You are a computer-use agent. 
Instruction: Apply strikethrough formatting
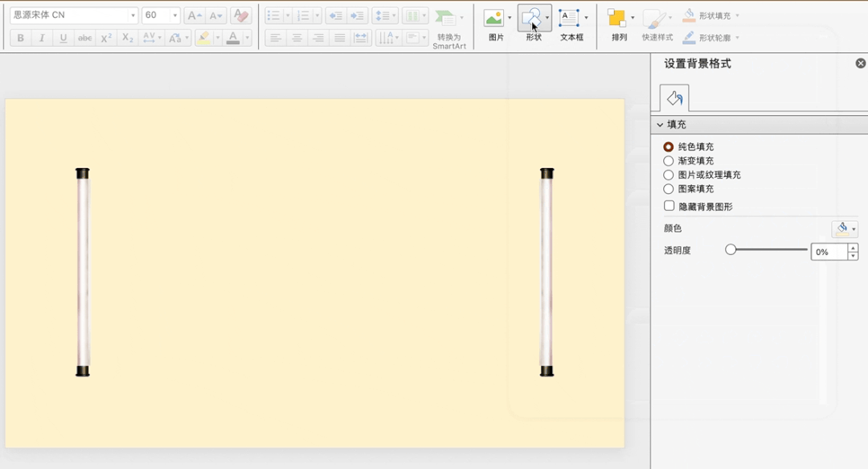(84, 38)
